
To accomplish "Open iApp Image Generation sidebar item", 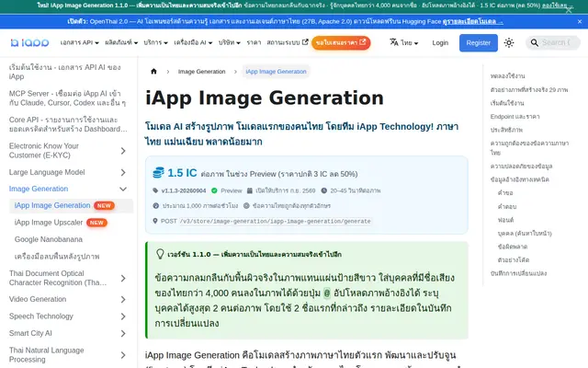I will 72,206.
